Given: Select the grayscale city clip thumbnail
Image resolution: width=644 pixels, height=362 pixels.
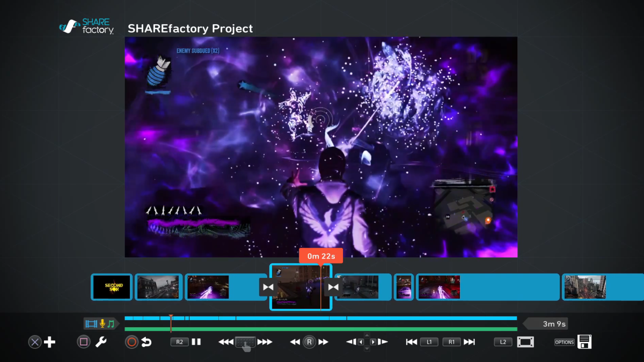Looking at the screenshot, I should [158, 287].
